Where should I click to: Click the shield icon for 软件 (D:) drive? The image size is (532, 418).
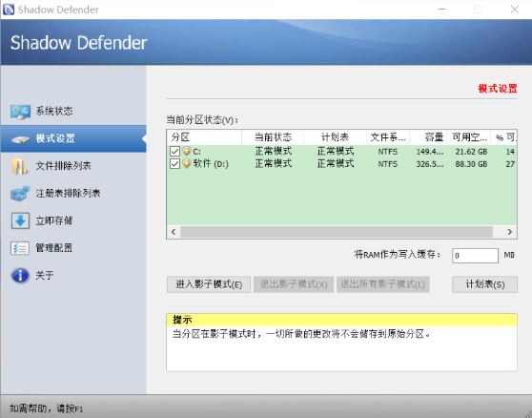pyautogui.click(x=187, y=163)
